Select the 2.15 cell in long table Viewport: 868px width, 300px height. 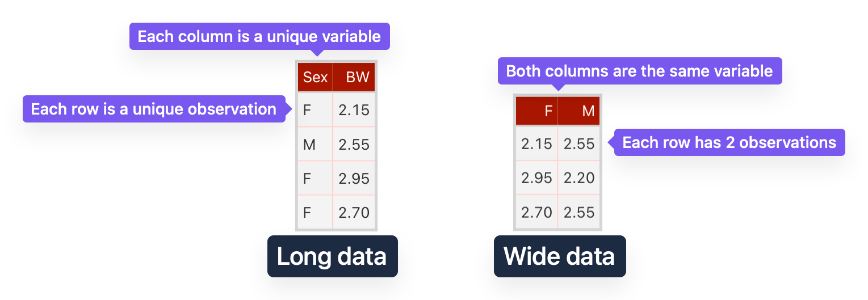click(354, 109)
